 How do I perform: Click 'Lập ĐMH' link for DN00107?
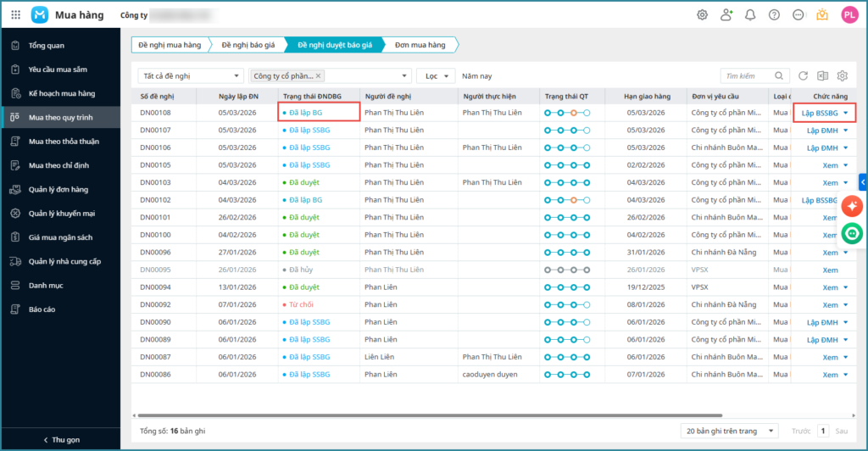[x=821, y=130]
